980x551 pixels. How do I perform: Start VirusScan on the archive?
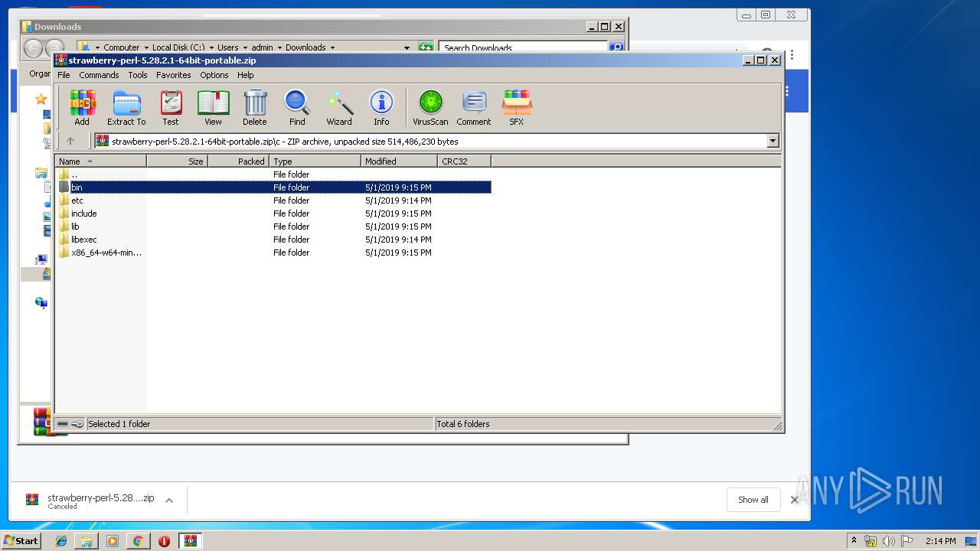430,108
